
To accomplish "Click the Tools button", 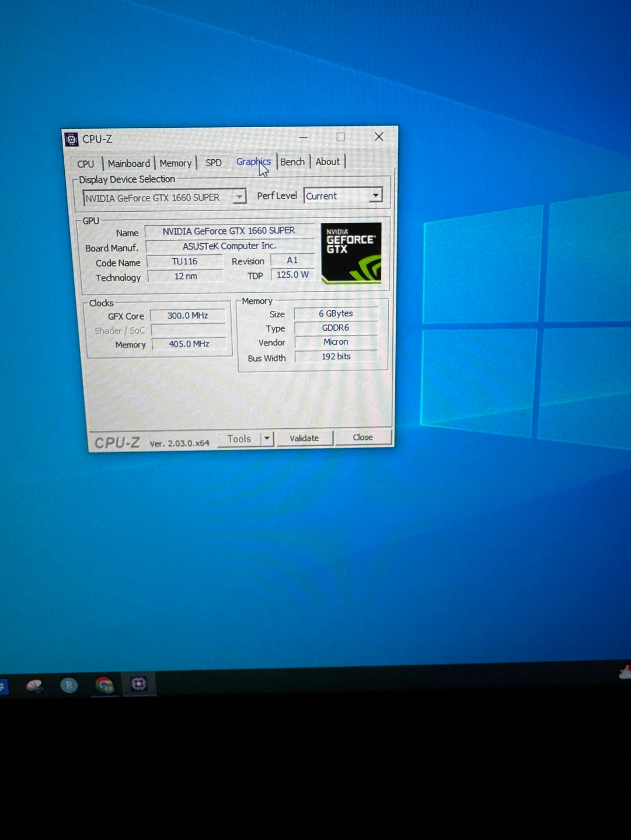I will point(239,439).
